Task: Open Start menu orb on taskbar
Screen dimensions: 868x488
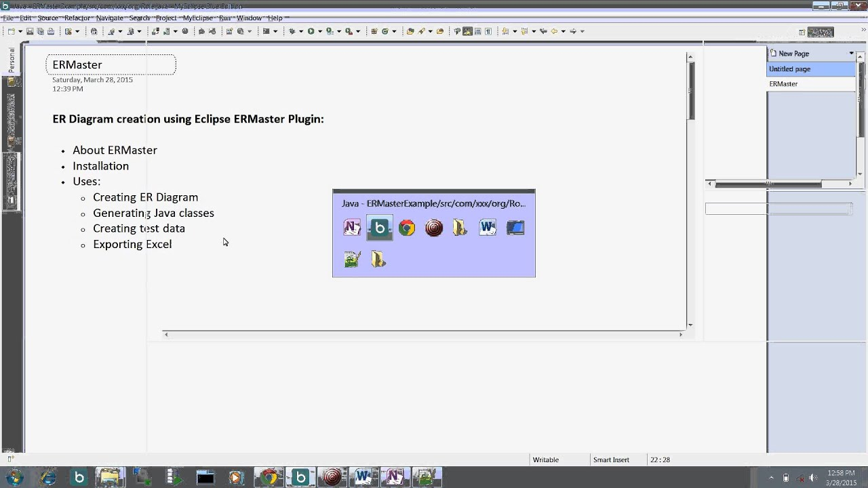Action: click(x=14, y=477)
